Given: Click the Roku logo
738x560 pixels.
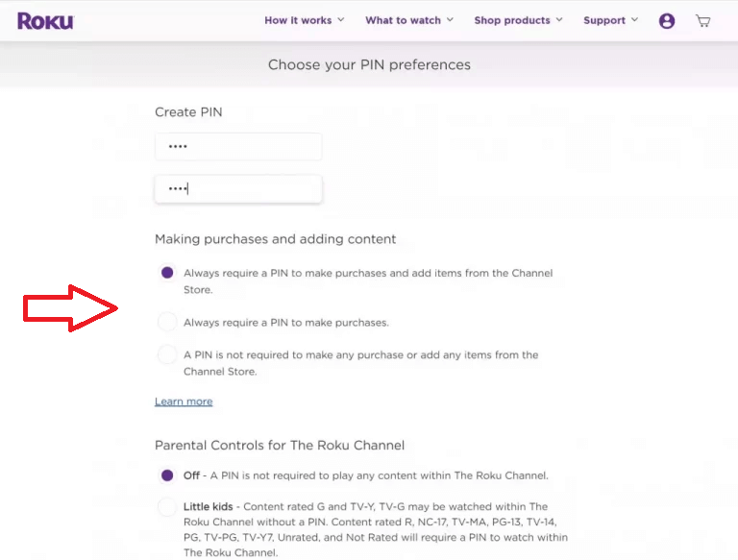Looking at the screenshot, I should point(44,20).
